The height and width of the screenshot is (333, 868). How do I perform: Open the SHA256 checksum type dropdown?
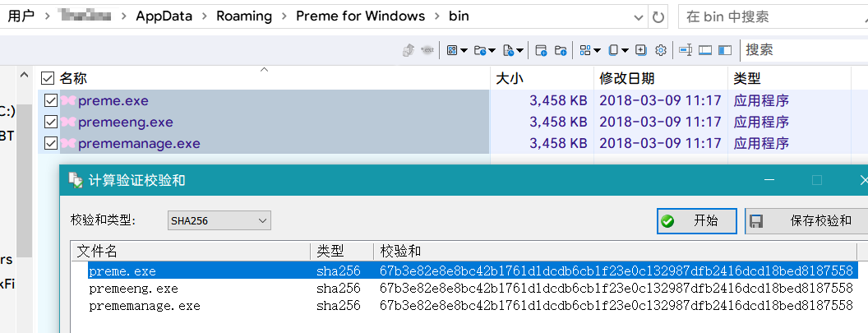[218, 220]
